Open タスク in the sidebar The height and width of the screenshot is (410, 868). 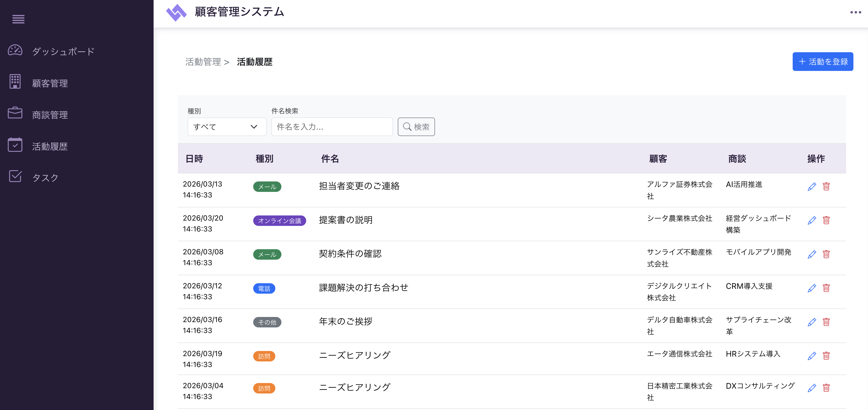coord(45,178)
